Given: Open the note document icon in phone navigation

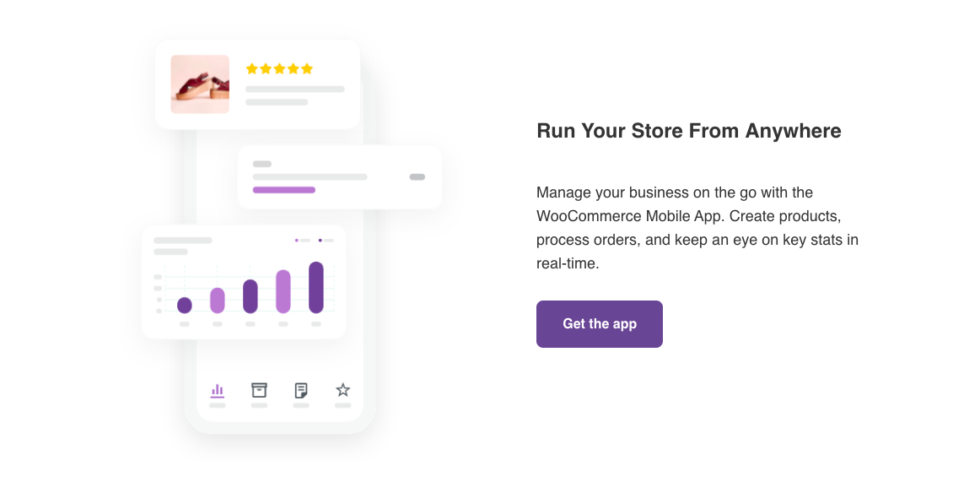Looking at the screenshot, I should pyautogui.click(x=301, y=390).
